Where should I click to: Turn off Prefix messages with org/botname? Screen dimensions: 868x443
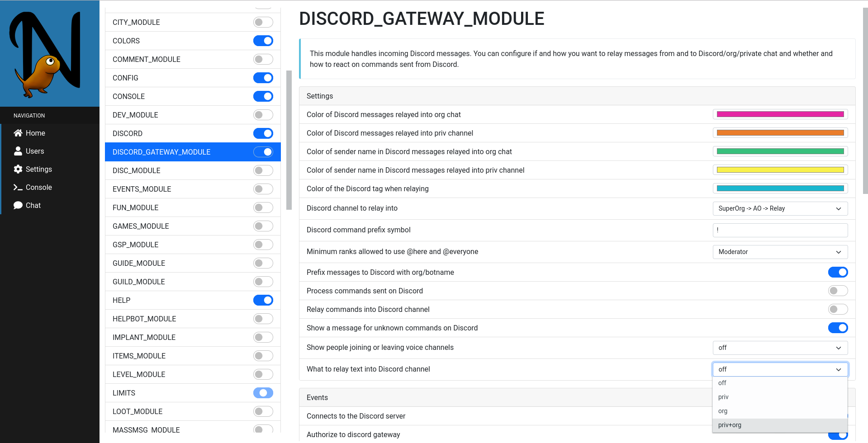point(838,272)
